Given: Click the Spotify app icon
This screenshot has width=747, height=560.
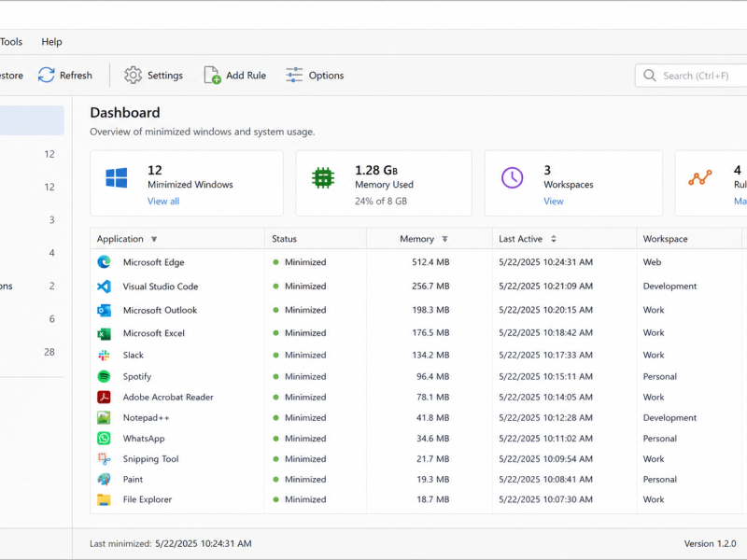Looking at the screenshot, I should (x=104, y=377).
